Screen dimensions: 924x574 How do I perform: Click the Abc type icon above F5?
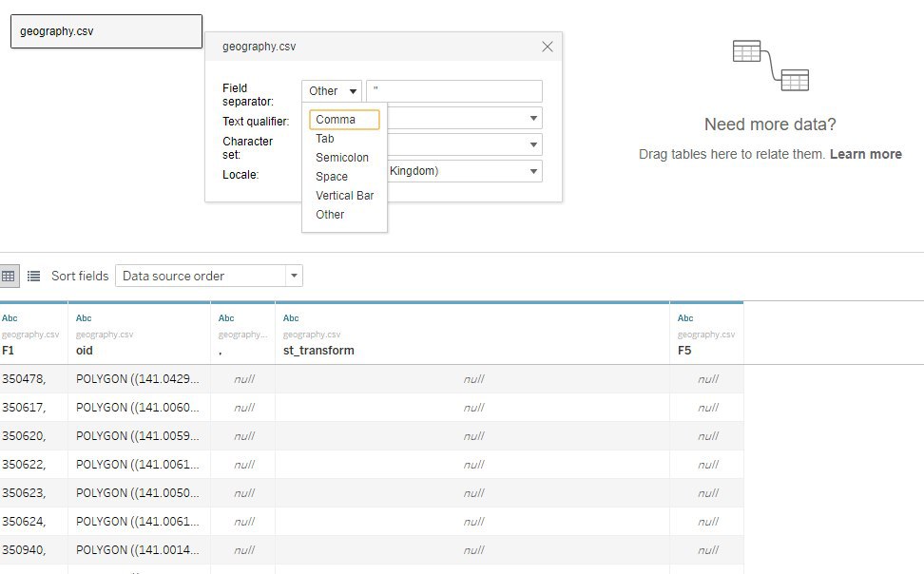point(685,318)
